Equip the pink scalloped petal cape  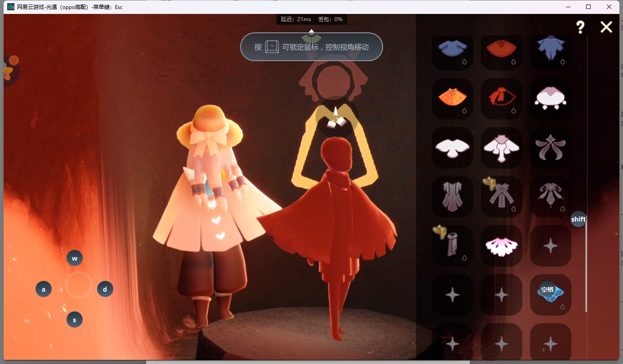click(x=502, y=246)
